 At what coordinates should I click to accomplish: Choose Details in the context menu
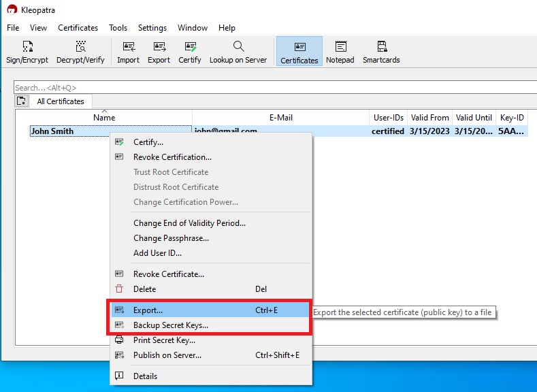click(211, 376)
